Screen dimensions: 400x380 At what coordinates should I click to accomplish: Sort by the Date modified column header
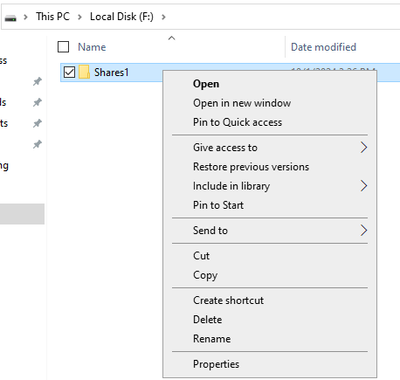click(x=323, y=47)
